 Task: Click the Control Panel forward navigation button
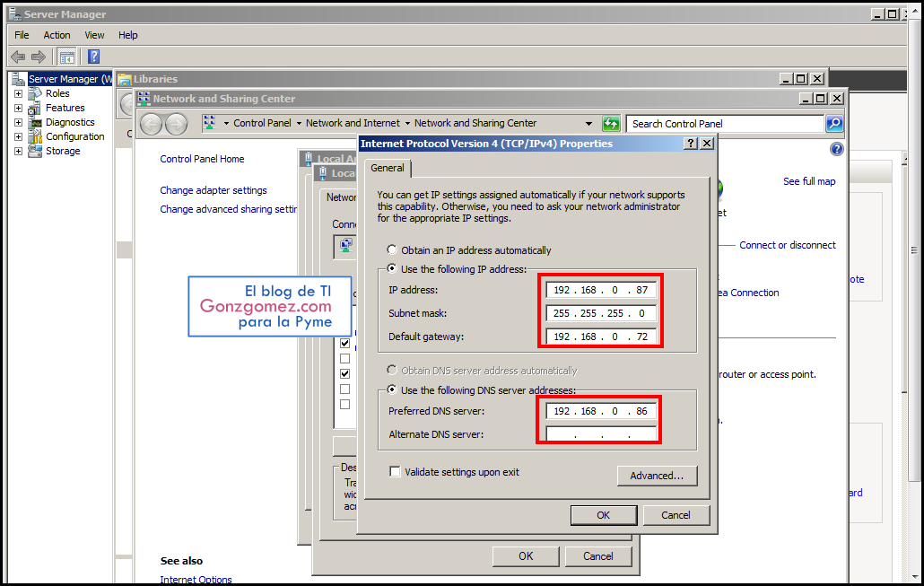pos(176,124)
